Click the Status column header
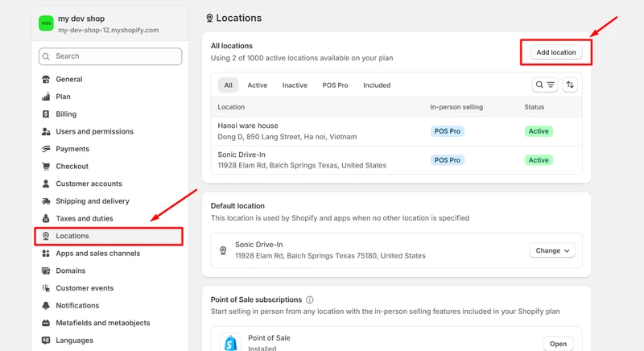 [534, 107]
